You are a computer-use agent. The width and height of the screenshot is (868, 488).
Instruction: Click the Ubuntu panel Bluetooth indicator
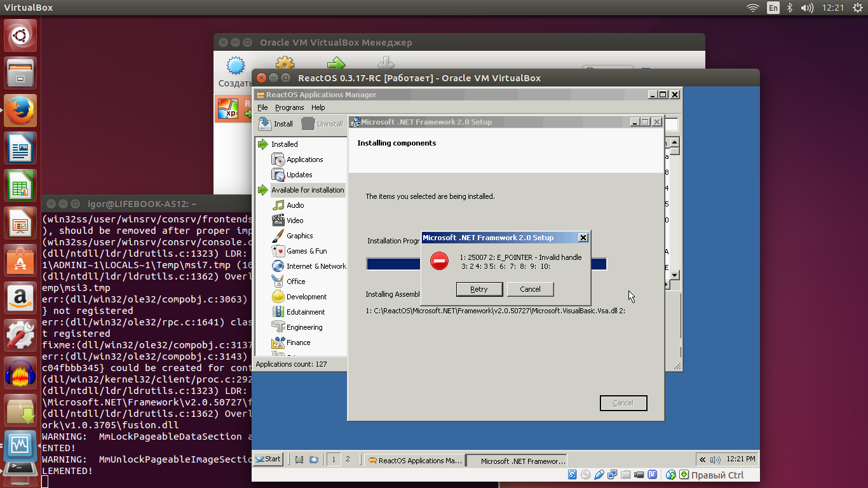point(790,8)
